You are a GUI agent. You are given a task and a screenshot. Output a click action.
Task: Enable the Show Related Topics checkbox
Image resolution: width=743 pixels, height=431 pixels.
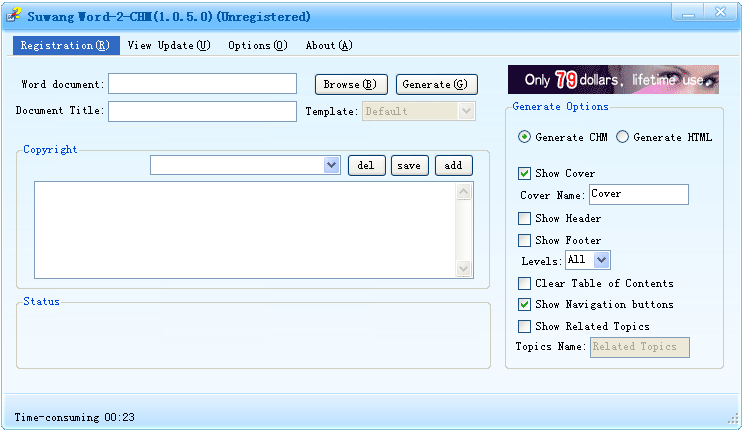tap(524, 326)
